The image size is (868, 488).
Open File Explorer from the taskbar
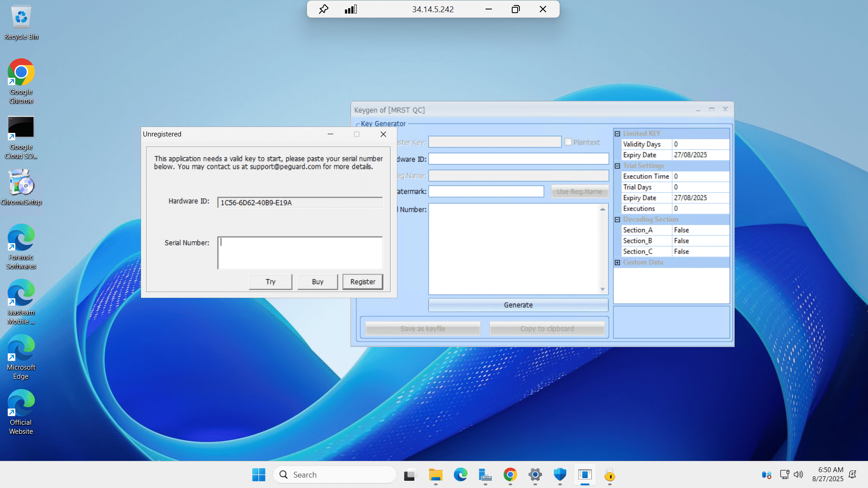click(x=435, y=475)
